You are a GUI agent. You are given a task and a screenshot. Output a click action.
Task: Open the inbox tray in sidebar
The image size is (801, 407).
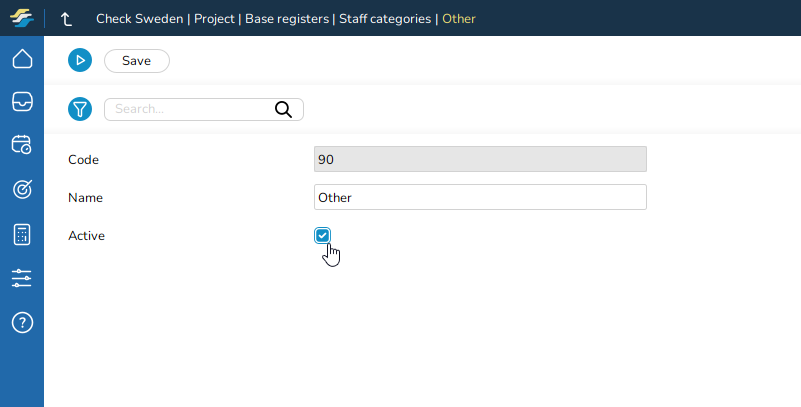(22, 102)
